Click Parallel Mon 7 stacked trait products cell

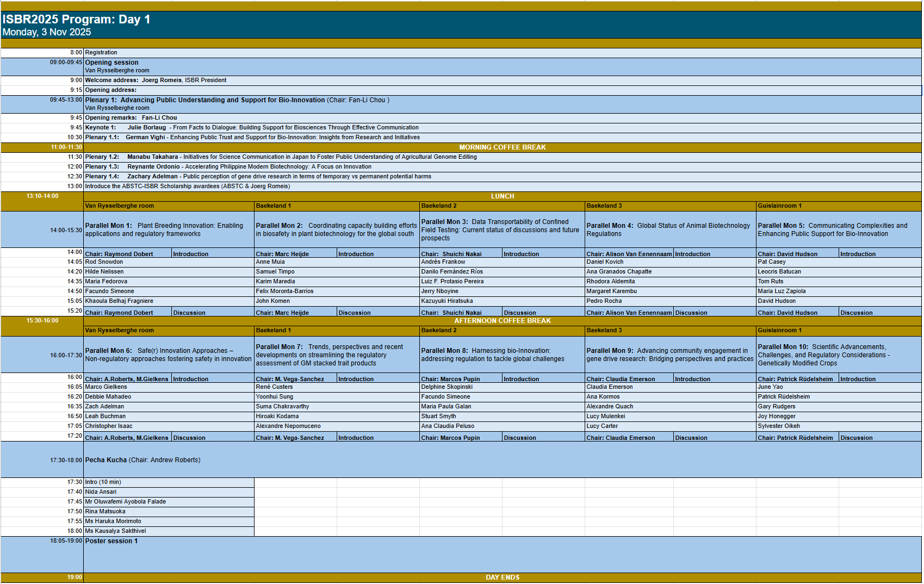coord(337,355)
